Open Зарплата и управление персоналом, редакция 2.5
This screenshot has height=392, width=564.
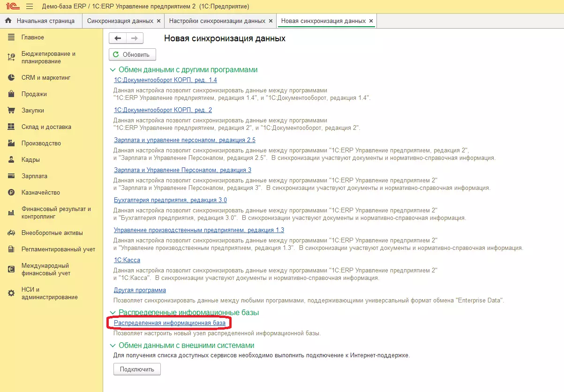click(x=185, y=140)
